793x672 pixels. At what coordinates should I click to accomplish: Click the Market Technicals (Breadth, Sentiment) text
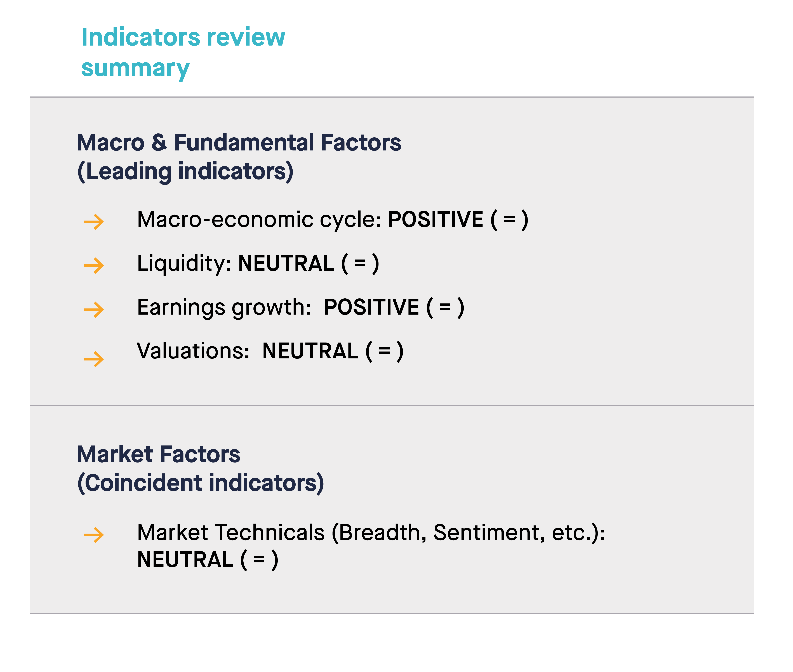point(371,533)
